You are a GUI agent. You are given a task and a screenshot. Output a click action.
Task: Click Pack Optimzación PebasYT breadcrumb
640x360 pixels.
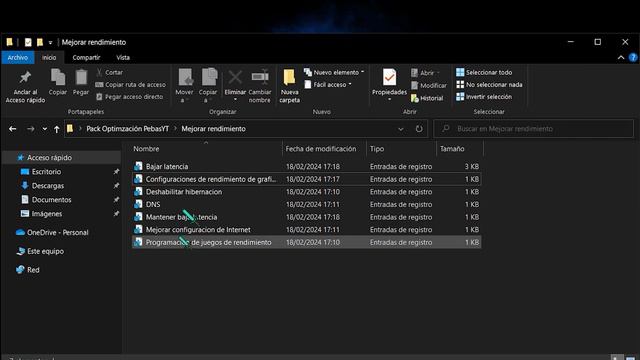127,129
